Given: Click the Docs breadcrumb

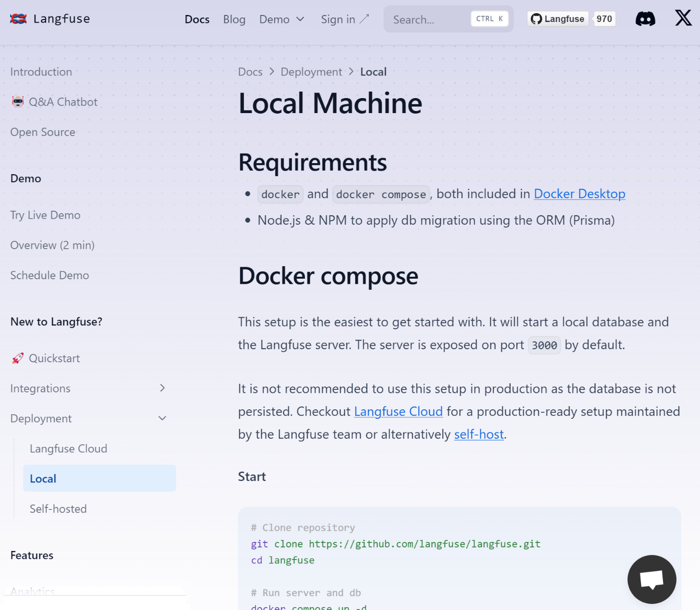Looking at the screenshot, I should 250,72.
